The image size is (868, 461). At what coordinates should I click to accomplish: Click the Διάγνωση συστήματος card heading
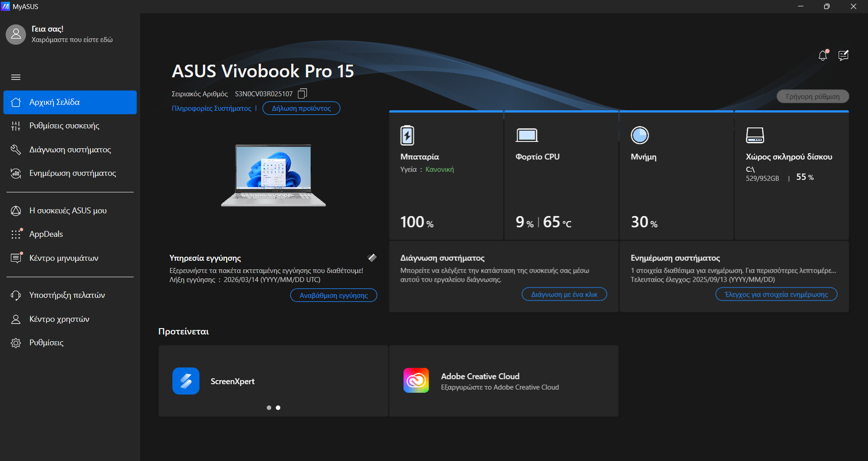(442, 258)
